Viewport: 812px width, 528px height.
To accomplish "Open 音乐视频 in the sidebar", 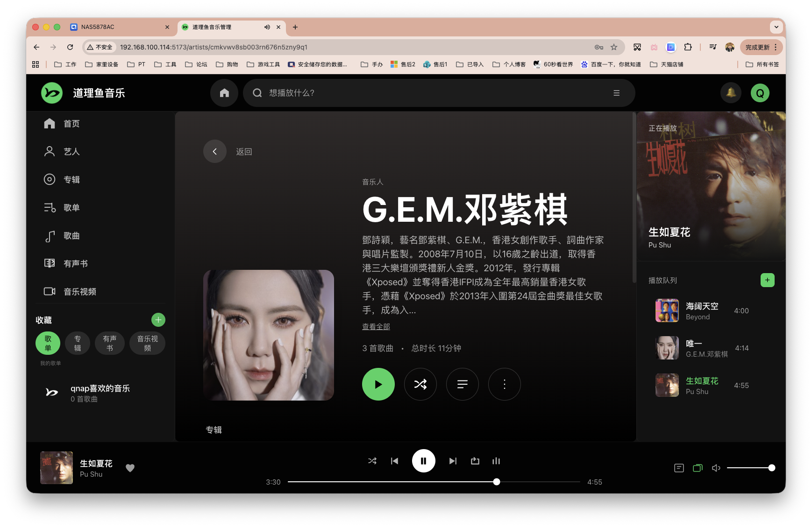I will tap(79, 291).
